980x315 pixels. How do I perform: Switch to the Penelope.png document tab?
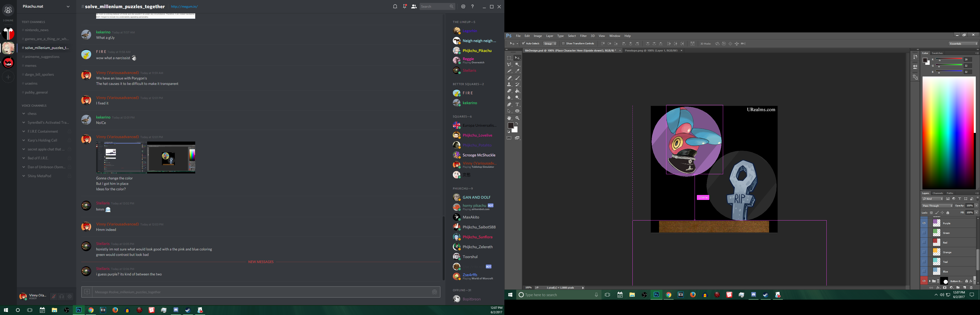coord(651,50)
